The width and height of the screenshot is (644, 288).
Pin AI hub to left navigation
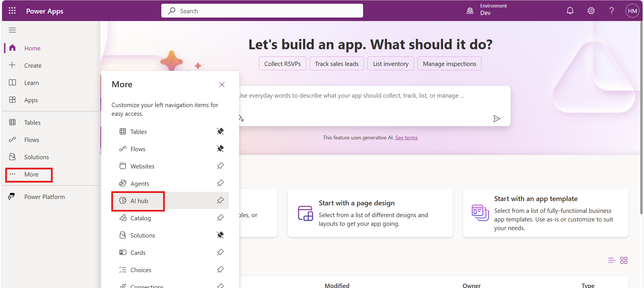coord(220,201)
